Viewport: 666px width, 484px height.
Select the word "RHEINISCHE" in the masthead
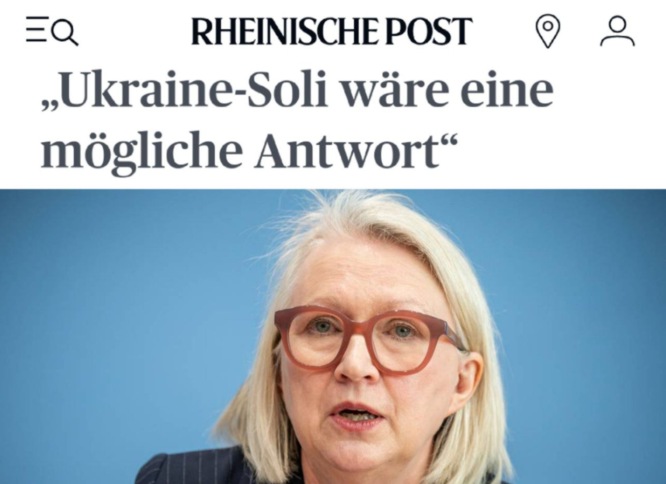coord(284,31)
